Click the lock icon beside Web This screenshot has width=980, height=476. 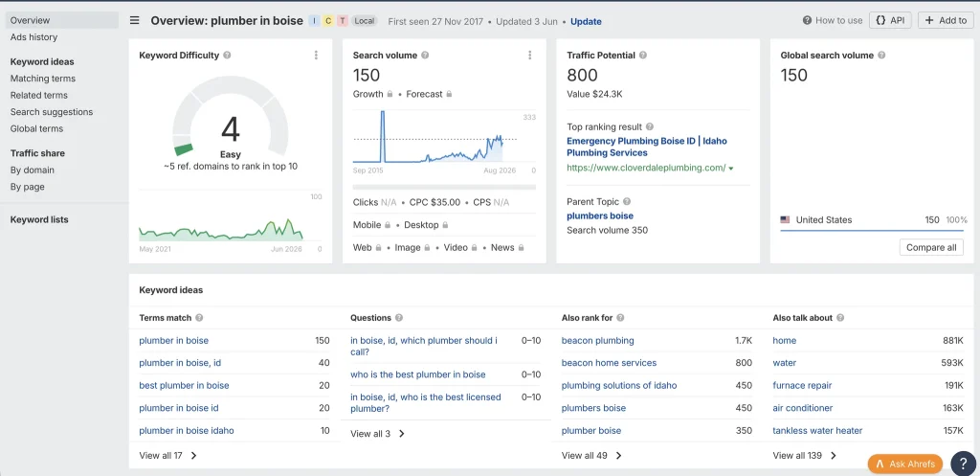(x=378, y=248)
